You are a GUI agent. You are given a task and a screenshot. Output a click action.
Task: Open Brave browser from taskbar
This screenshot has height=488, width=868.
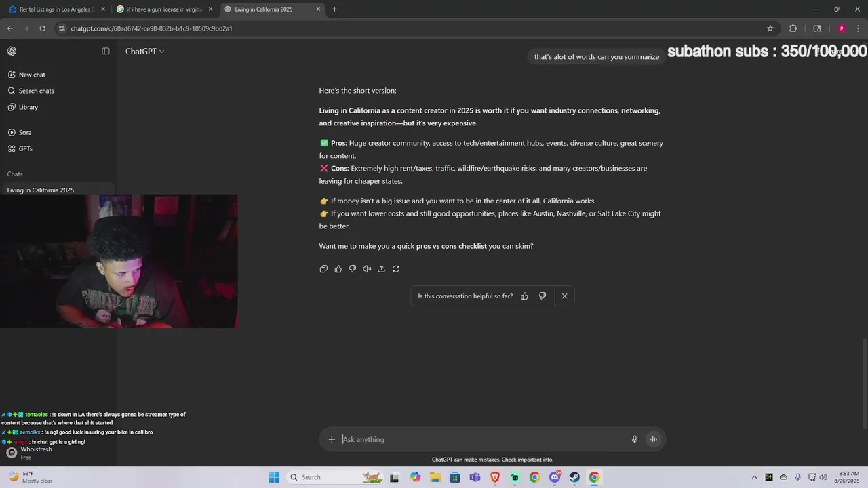coord(495,477)
